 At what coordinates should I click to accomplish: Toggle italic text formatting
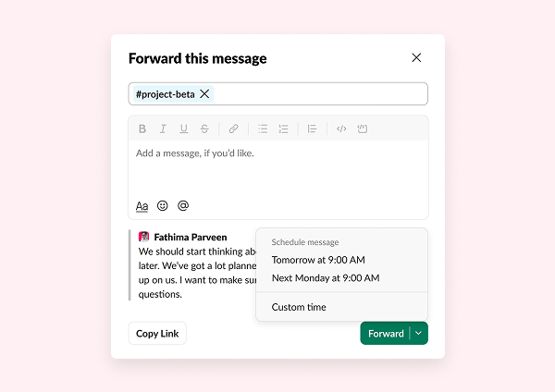(x=163, y=129)
